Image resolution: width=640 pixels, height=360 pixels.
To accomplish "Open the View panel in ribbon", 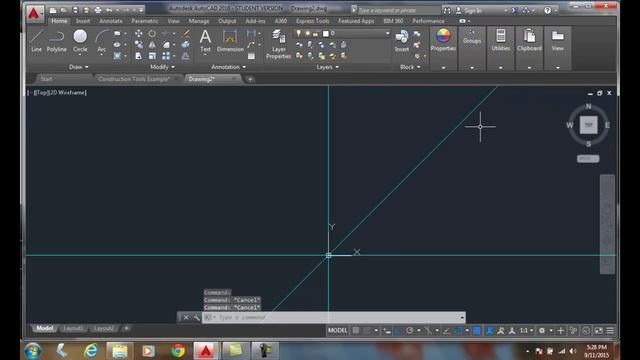I will [558, 40].
